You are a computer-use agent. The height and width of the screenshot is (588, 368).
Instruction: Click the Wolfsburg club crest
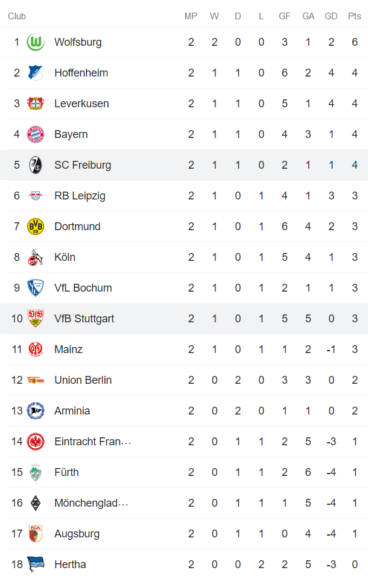click(34, 42)
